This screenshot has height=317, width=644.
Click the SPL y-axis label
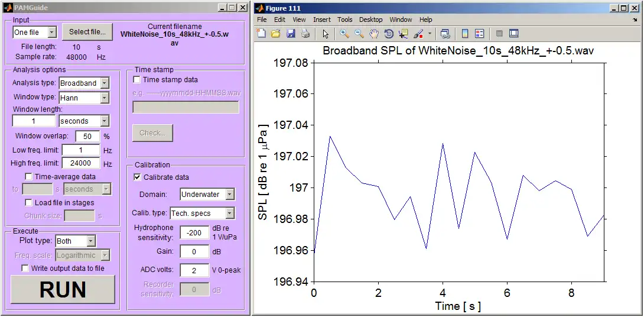pyautogui.click(x=264, y=171)
